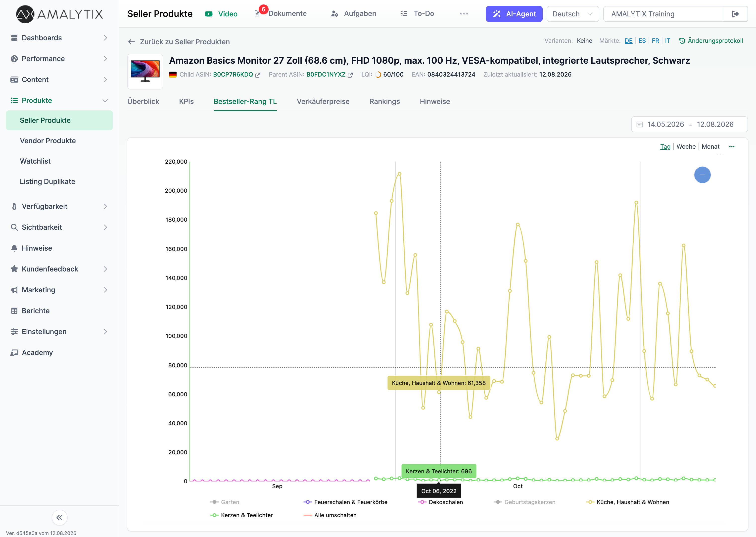Click the Hinweise bell icon
The height and width of the screenshot is (537, 756).
coord(14,248)
